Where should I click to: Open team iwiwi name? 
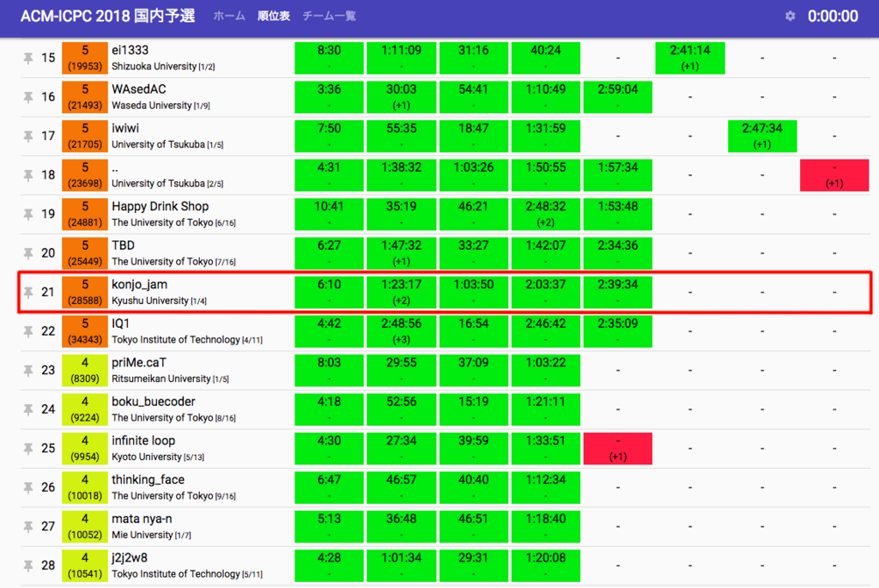point(125,129)
